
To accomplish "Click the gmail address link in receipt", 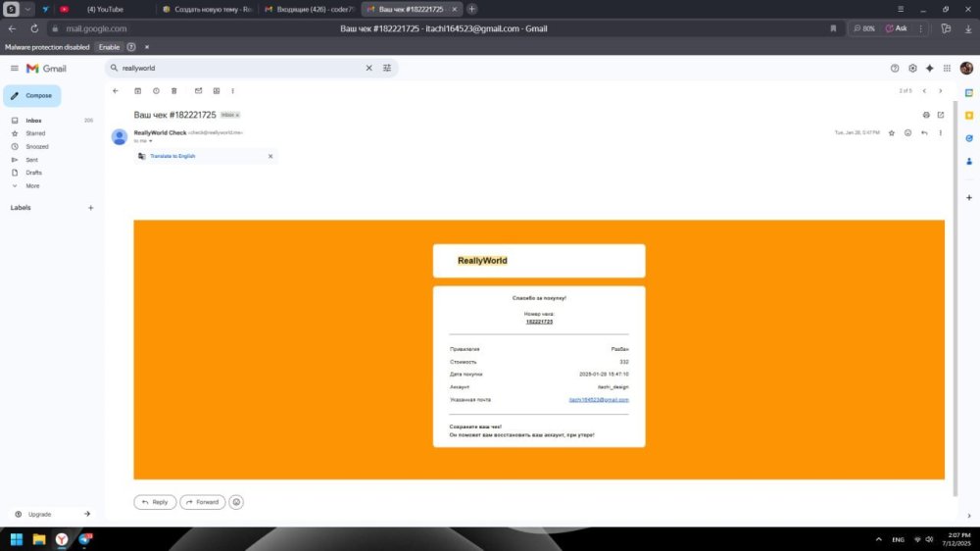I will (599, 400).
